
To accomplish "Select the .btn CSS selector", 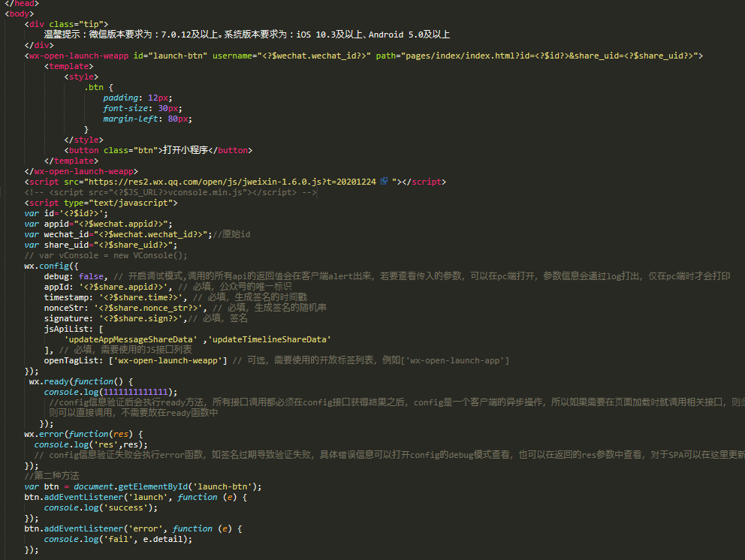I will 94,87.
